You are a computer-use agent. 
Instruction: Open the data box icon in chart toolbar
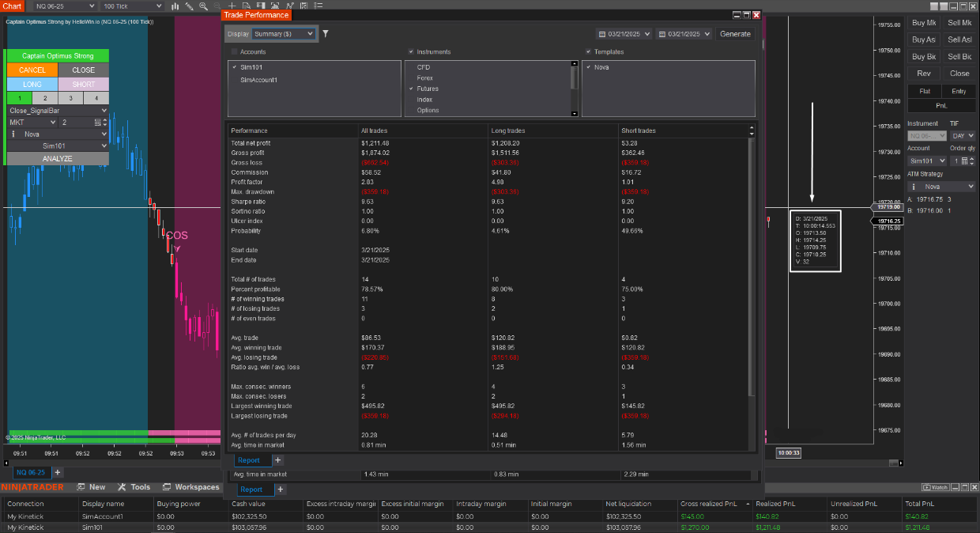[247, 6]
